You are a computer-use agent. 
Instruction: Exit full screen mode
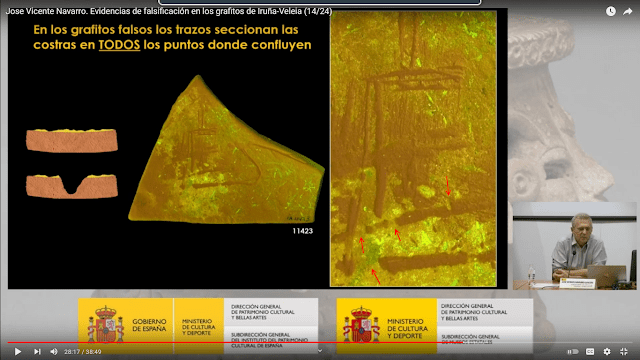coord(624,351)
